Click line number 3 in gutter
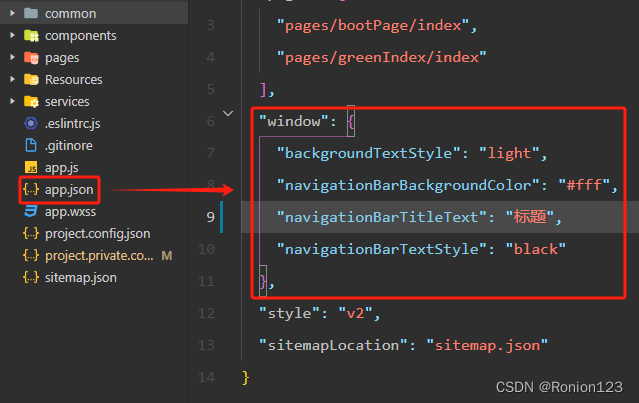This screenshot has height=403, width=639. click(210, 25)
